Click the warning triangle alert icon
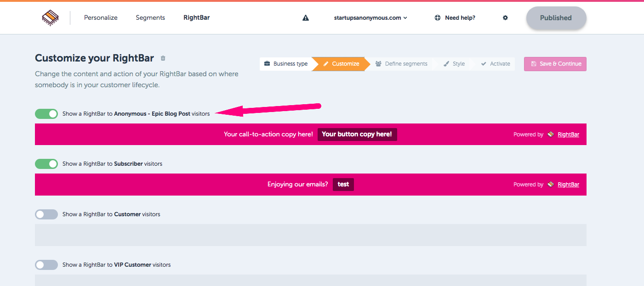The width and height of the screenshot is (644, 286). point(306,18)
